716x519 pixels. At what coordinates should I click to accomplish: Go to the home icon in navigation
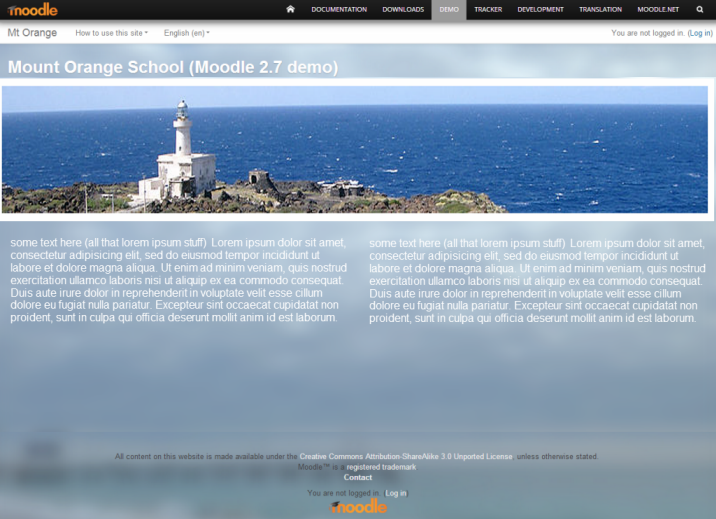coord(290,9)
